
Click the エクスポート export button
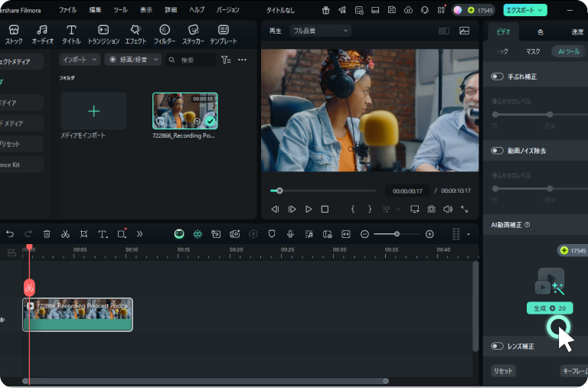pyautogui.click(x=524, y=10)
